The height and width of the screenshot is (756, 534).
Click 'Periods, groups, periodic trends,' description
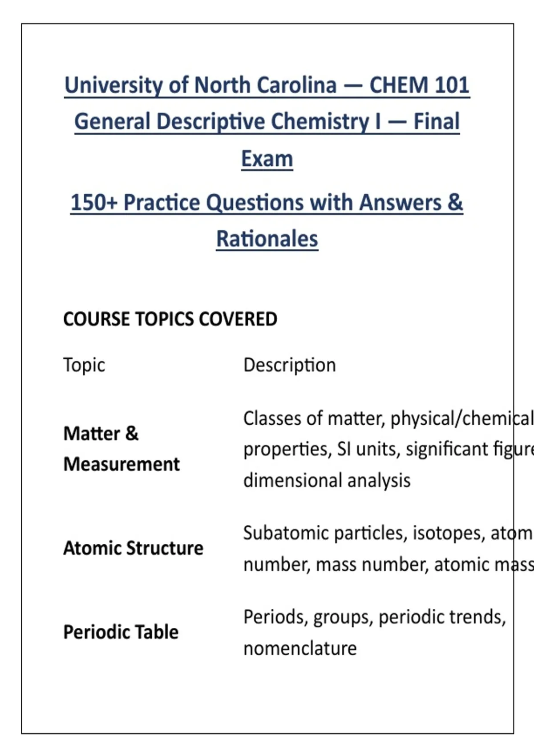pos(375,618)
